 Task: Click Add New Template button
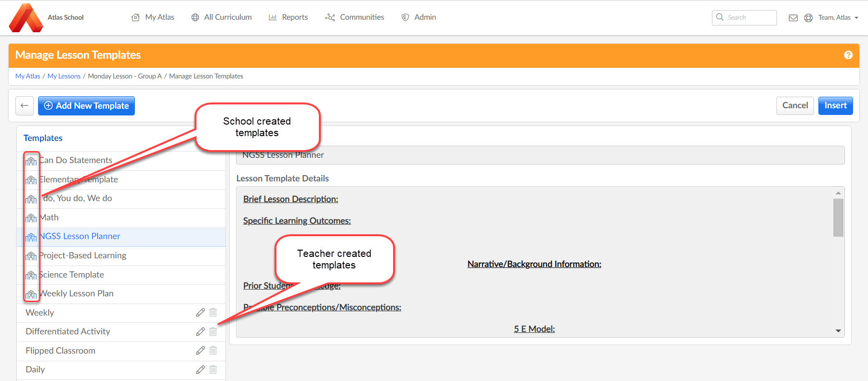coord(87,106)
